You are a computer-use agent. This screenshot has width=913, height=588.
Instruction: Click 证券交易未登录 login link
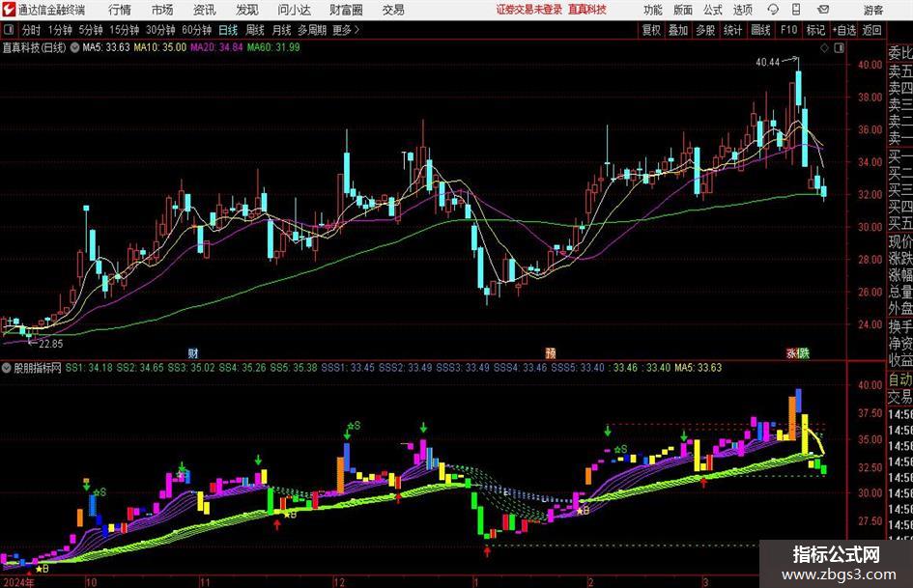(x=529, y=10)
